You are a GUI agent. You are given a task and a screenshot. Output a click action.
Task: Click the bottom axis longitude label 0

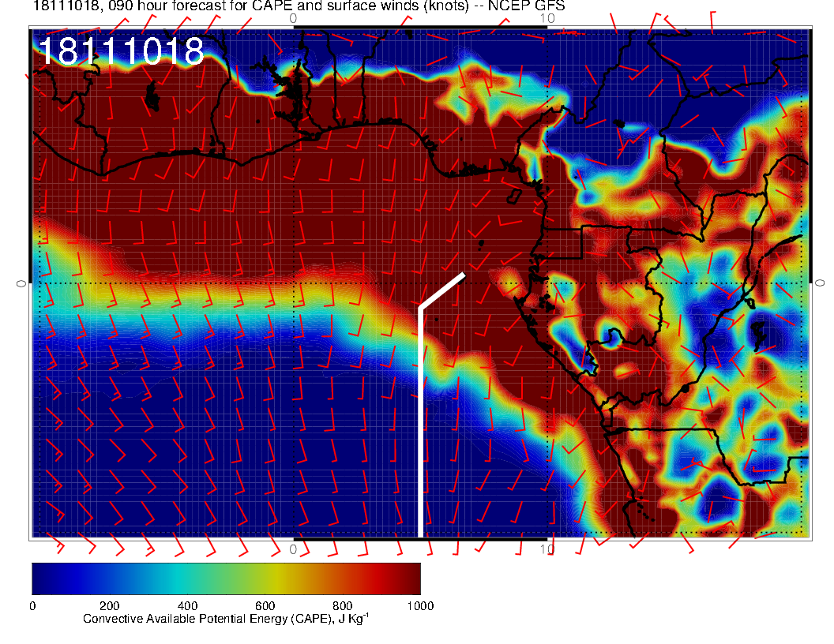tap(293, 549)
